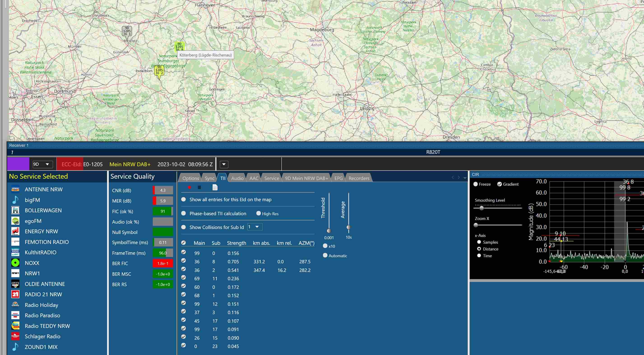The height and width of the screenshot is (355, 644).
Task: Click the Zoom X slider handle
Action: [476, 225]
